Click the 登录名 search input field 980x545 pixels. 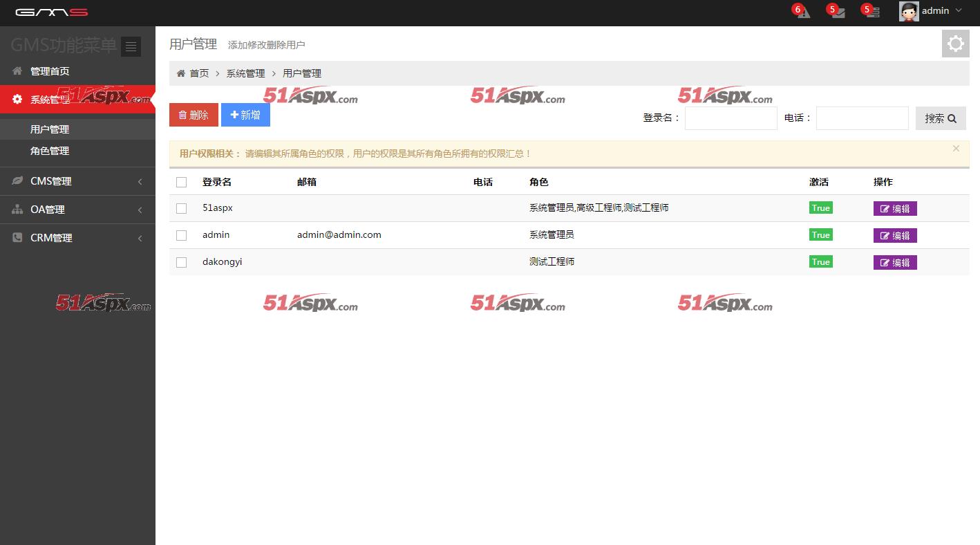point(731,118)
